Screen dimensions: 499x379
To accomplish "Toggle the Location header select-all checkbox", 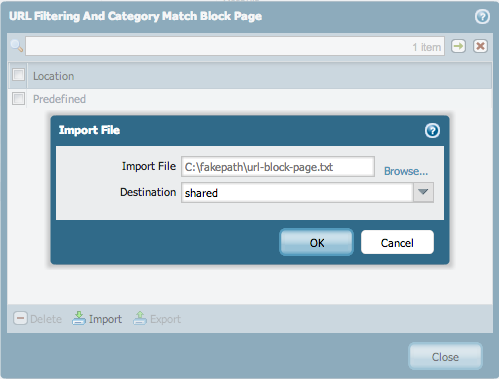I will (18, 75).
